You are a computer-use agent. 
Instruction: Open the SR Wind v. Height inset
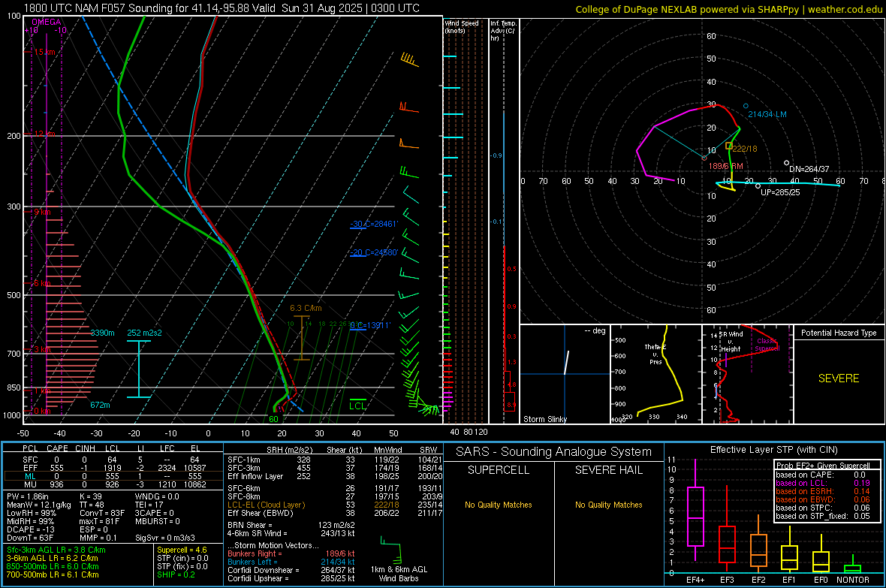pyautogui.click(x=748, y=374)
